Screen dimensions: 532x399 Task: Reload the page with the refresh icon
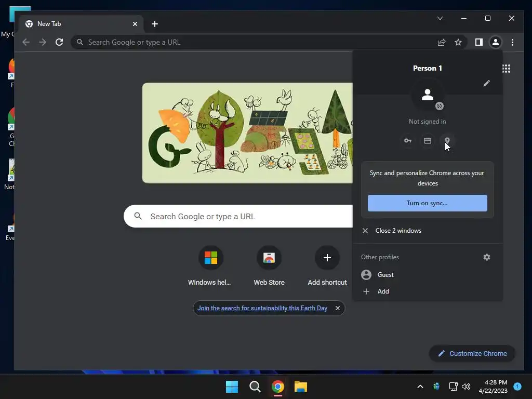[x=59, y=42]
